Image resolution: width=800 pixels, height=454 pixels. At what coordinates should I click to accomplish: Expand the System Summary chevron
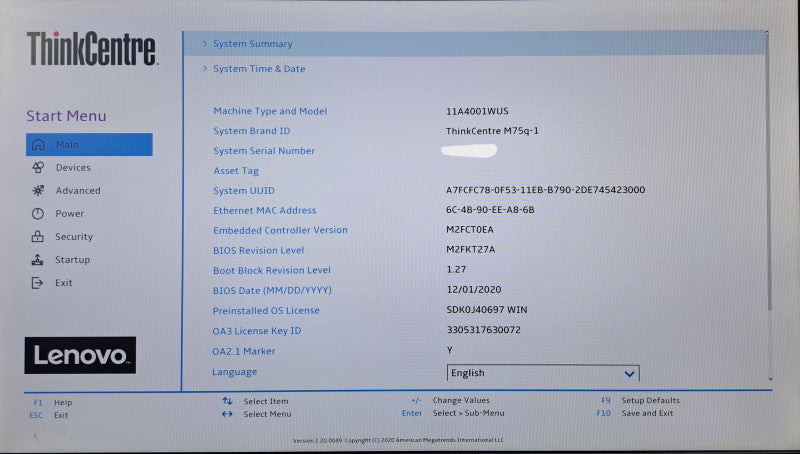pos(205,44)
